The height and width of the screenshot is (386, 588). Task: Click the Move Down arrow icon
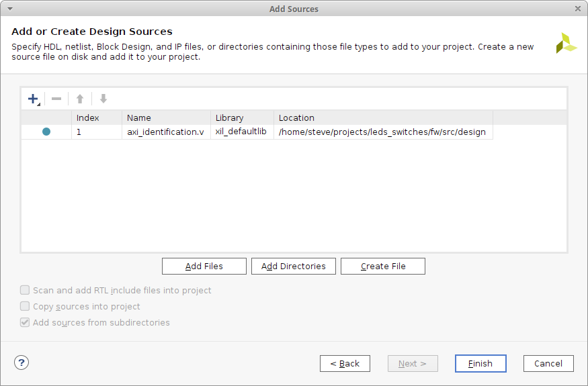(x=103, y=99)
